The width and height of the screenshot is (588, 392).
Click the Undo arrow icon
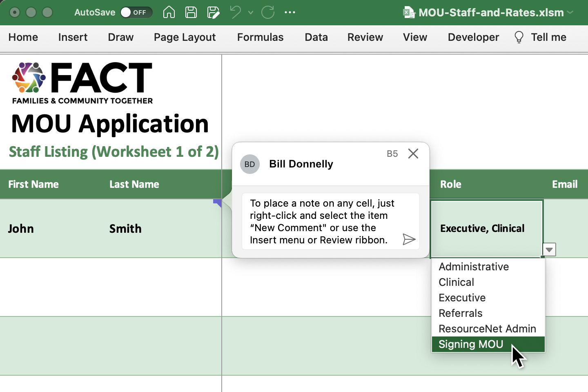(236, 12)
